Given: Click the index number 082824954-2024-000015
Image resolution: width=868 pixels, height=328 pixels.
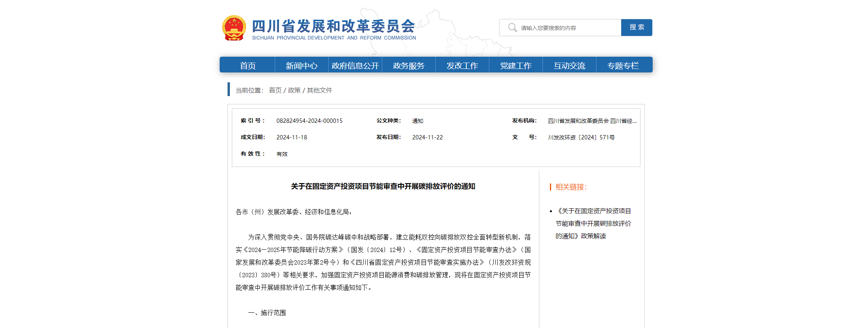Looking at the screenshot, I should pos(309,121).
